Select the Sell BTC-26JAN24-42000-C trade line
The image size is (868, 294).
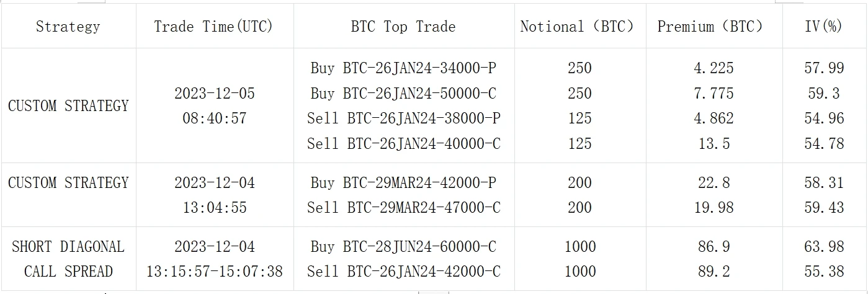point(403,271)
